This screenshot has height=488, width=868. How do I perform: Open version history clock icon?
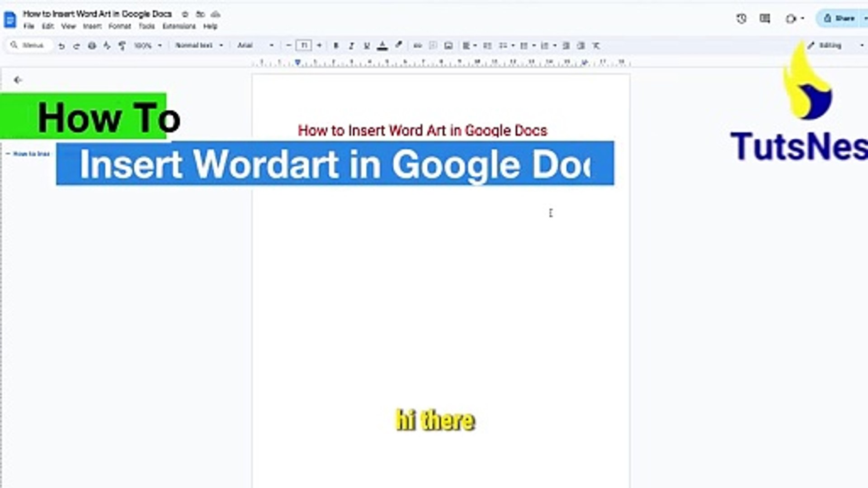click(x=741, y=19)
